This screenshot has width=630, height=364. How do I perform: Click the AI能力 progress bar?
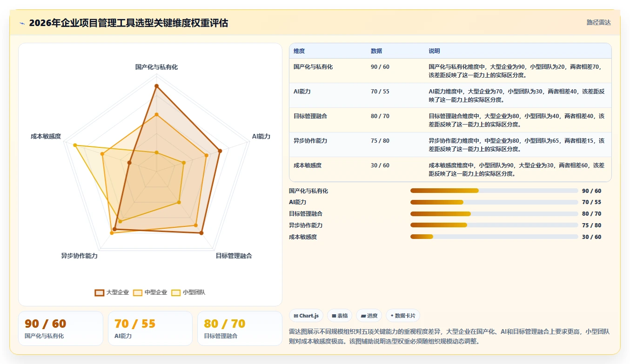[494, 202]
